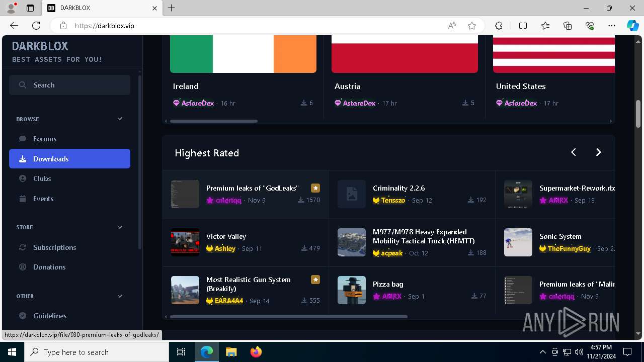Open the Supermarket-Rework file
The image size is (644, 362).
click(577, 188)
